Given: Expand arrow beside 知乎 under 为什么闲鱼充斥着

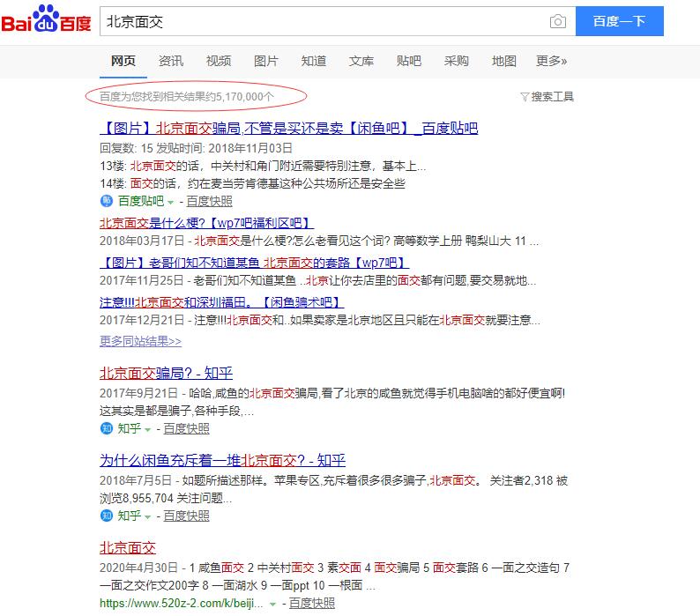Looking at the screenshot, I should [148, 516].
